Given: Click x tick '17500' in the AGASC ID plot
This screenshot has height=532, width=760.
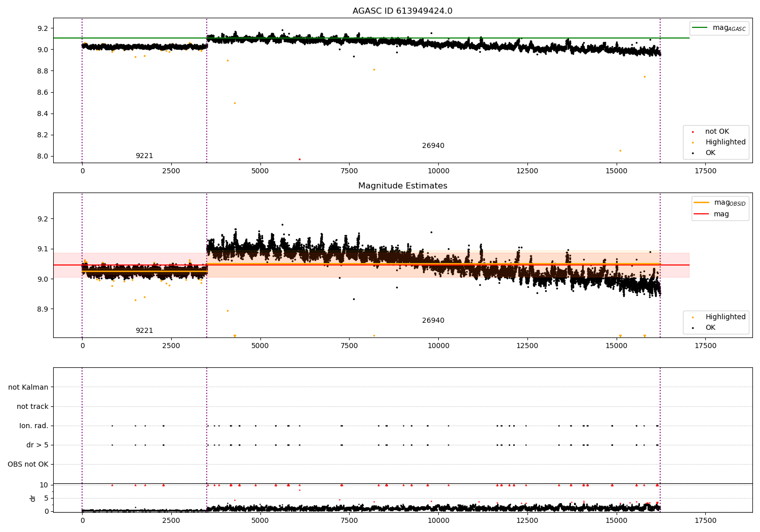Looking at the screenshot, I should click(x=705, y=171).
